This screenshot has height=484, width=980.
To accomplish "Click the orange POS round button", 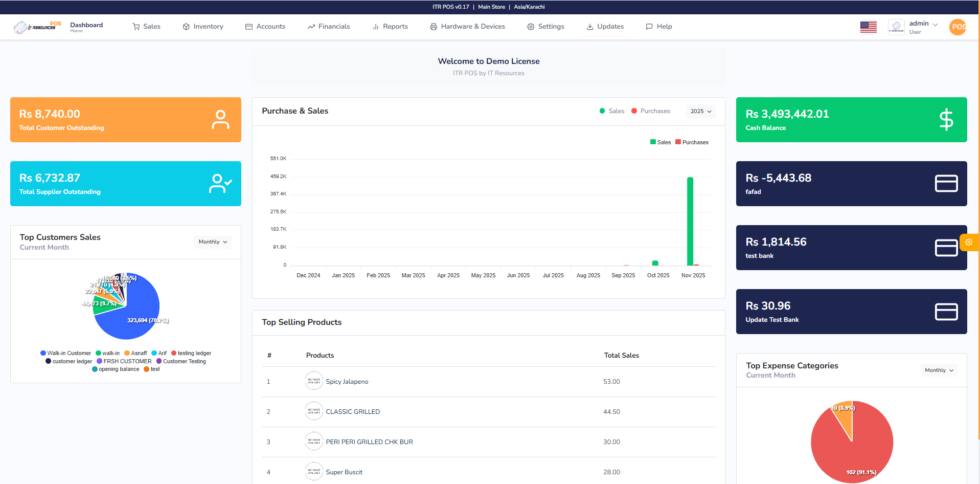I will point(958,27).
